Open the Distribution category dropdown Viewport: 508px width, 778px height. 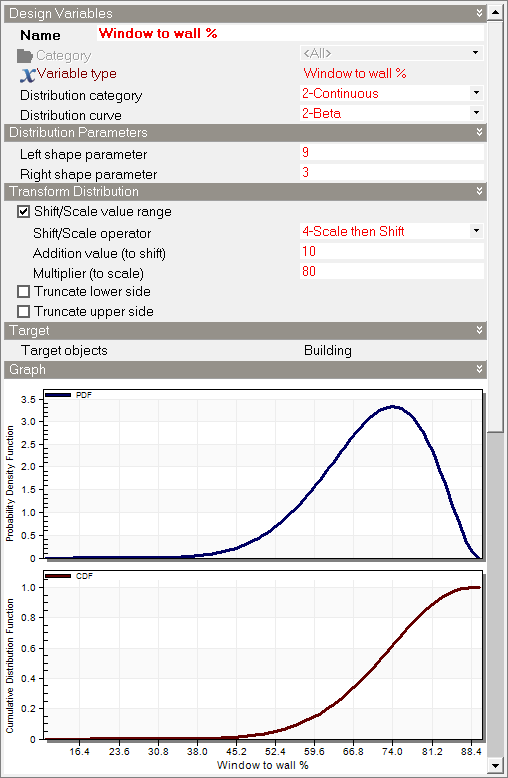pos(476,93)
